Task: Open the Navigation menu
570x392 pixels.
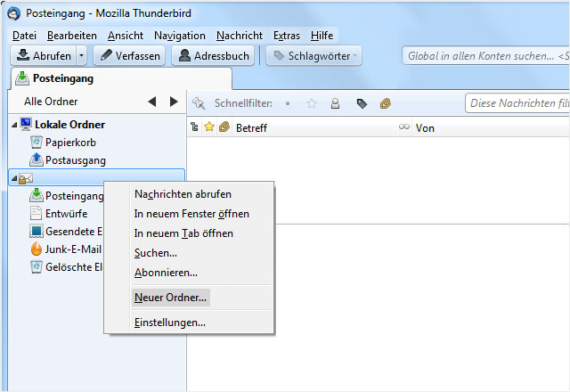Action: coord(180,36)
